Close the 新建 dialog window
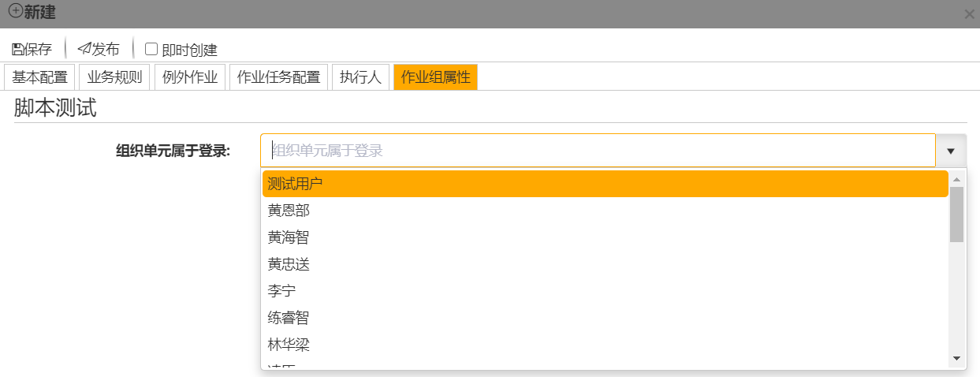980x377 pixels. [x=969, y=14]
